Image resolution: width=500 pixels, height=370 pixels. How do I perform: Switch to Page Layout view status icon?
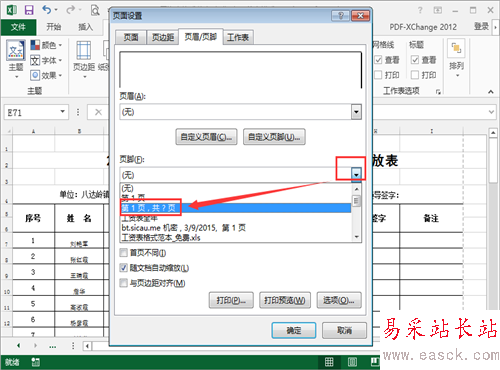[352, 362]
